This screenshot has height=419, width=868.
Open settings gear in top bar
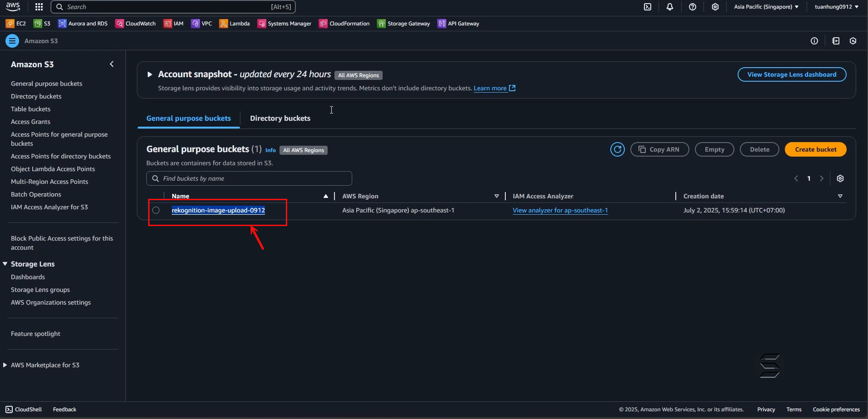coord(715,7)
